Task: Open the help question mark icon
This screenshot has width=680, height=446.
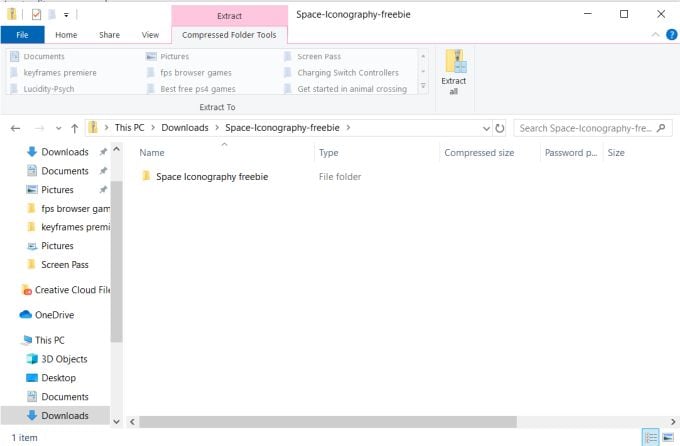Action: (x=671, y=35)
